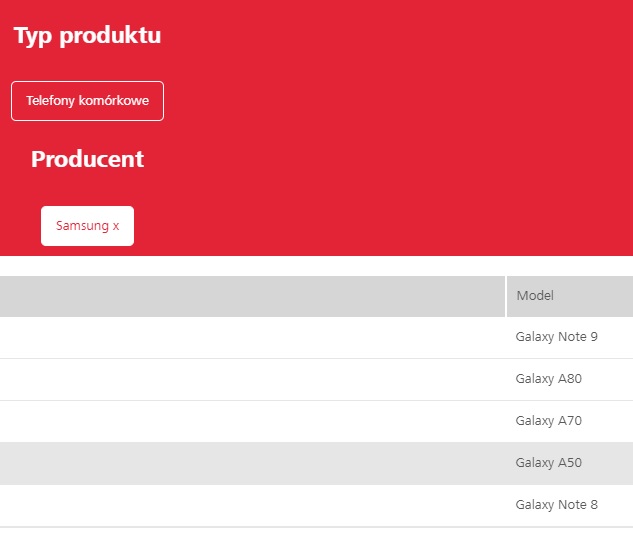Select the Galaxy A50 row
Screen dimensions: 633x541
pos(316,463)
